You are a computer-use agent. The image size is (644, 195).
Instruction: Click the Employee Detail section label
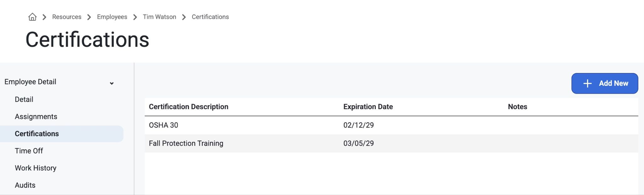pyautogui.click(x=30, y=82)
